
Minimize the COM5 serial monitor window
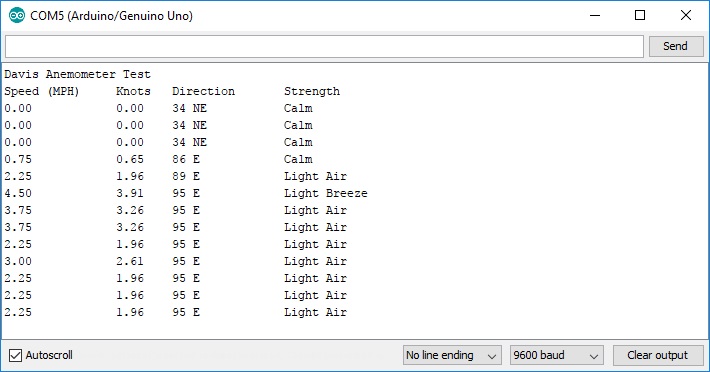(x=595, y=15)
